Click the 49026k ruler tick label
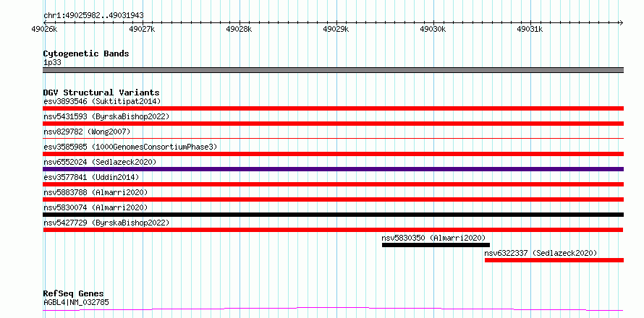The height and width of the screenshot is (318, 644). pos(44,29)
